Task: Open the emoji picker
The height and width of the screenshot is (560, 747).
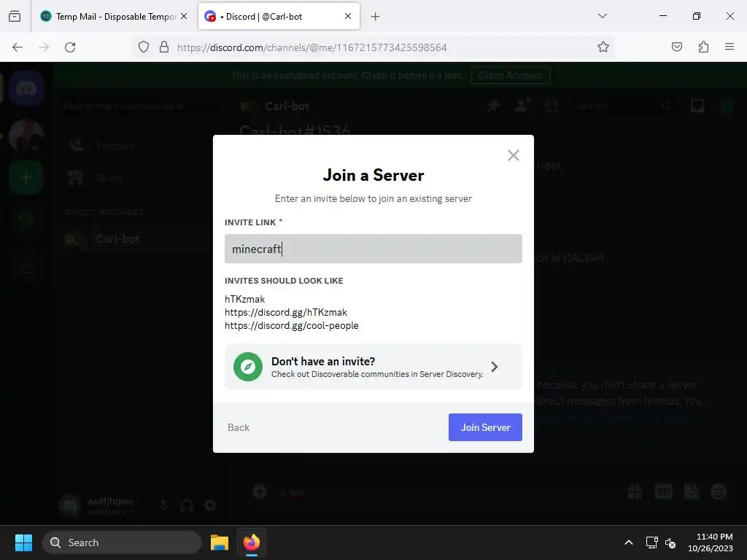Action: [719, 491]
